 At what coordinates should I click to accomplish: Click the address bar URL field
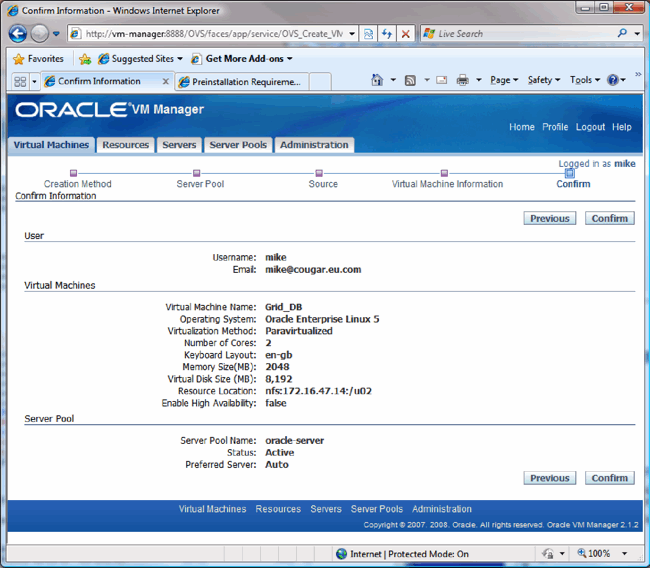214,34
